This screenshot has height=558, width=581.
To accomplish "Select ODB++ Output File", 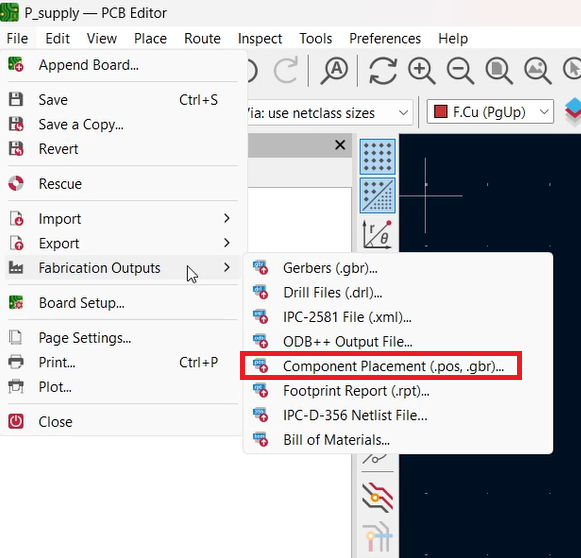I will 398,341.
